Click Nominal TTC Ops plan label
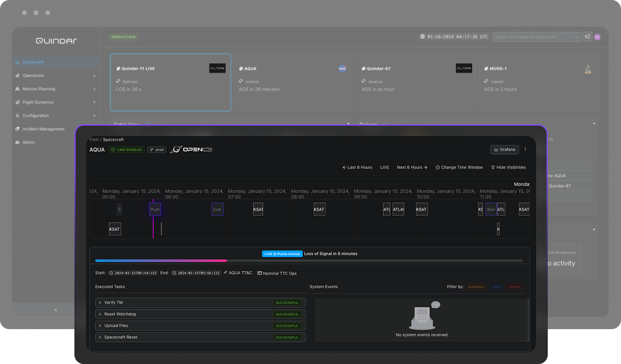Image resolution: width=621 pixels, height=364 pixels. tap(277, 273)
